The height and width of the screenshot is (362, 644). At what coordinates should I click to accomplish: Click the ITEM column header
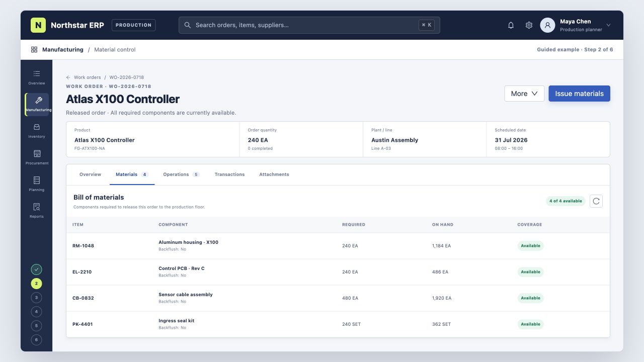pyautogui.click(x=78, y=225)
